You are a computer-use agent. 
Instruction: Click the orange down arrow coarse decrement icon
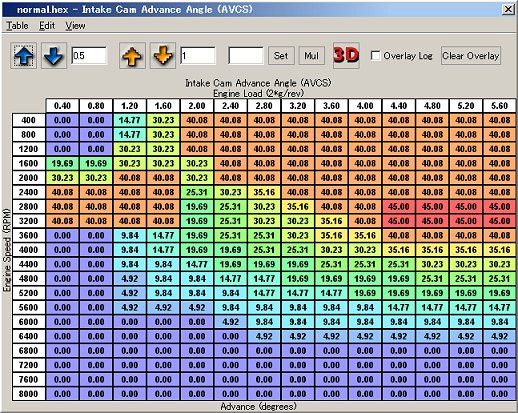[163, 56]
